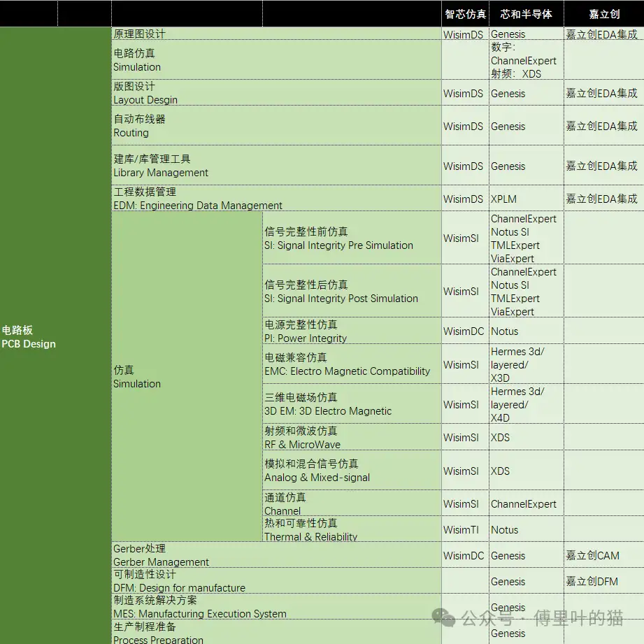Select the 制造系统解决方案 MES cell
644x644 pixels.
[x=276, y=607]
